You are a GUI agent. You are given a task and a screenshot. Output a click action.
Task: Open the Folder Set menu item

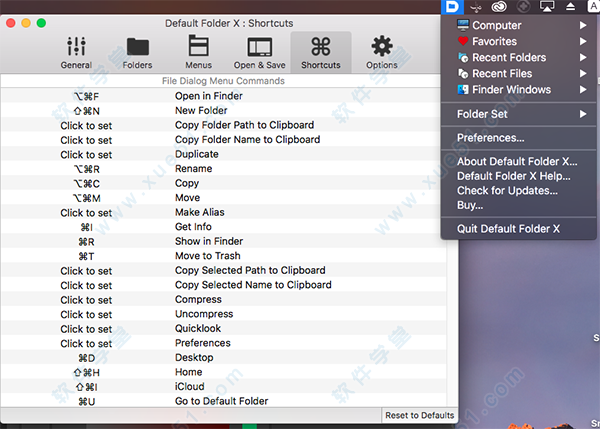pos(518,114)
